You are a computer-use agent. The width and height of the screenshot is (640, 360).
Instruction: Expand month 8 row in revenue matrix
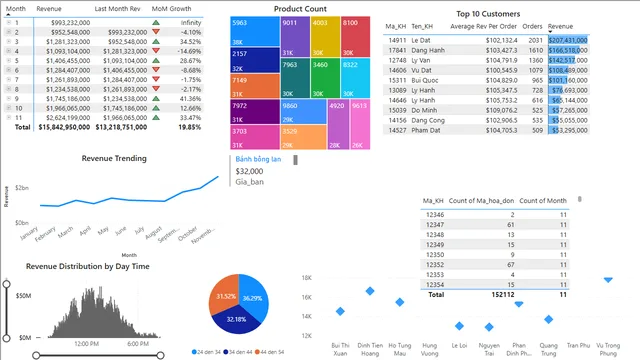click(9, 89)
